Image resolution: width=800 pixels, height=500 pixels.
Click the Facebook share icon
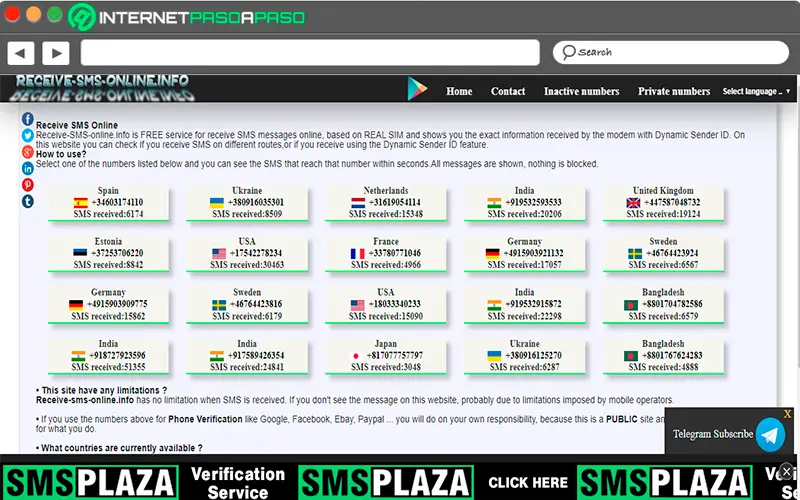pos(28,119)
